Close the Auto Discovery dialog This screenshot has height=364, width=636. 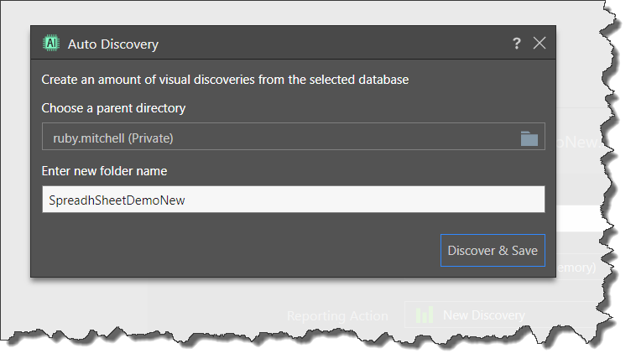(540, 43)
